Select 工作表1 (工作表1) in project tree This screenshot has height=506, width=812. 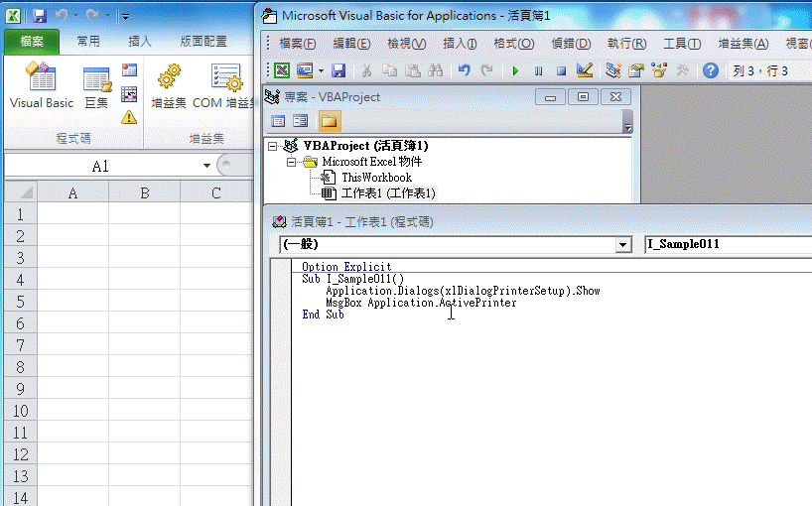(x=388, y=193)
